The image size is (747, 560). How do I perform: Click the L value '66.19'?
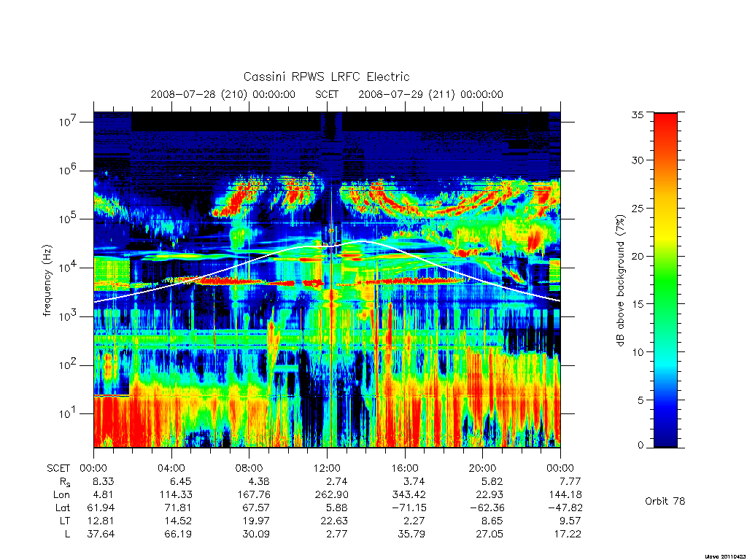pyautogui.click(x=179, y=534)
